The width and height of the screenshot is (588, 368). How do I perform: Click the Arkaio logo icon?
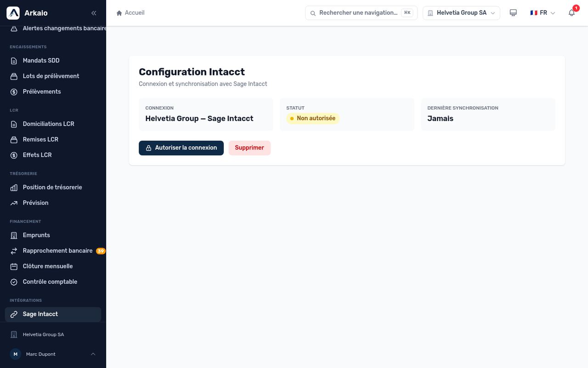pos(13,13)
